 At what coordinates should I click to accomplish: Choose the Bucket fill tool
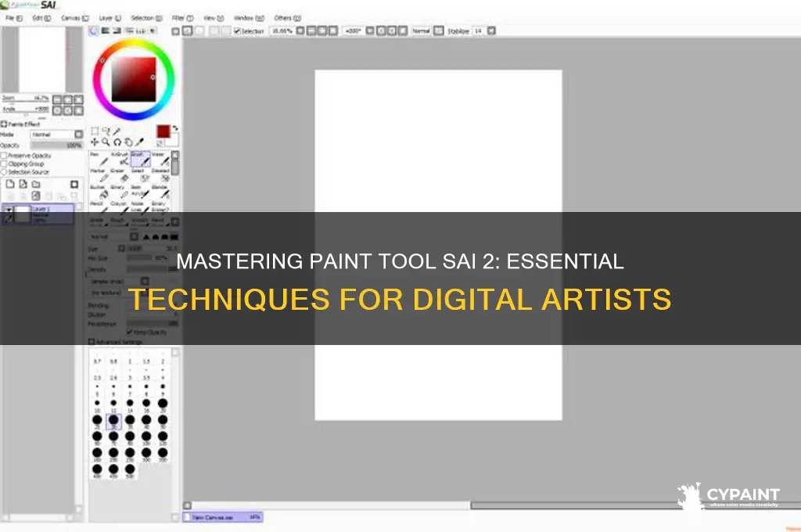coord(99,192)
